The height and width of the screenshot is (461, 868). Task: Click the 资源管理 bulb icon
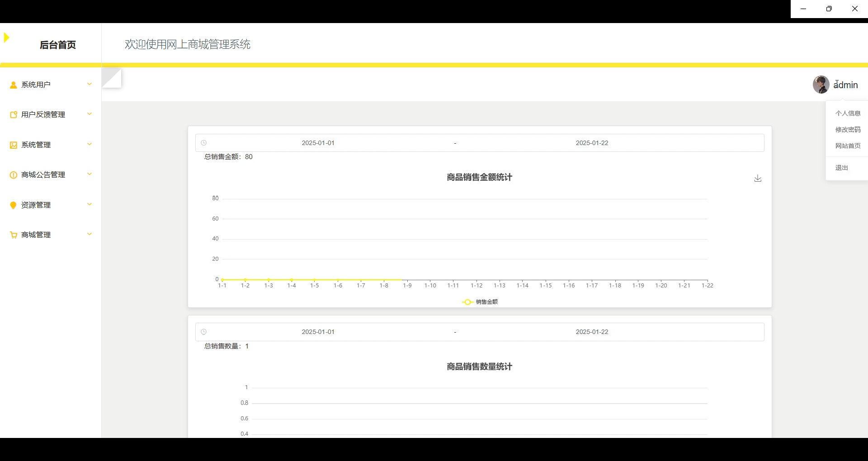(14, 205)
